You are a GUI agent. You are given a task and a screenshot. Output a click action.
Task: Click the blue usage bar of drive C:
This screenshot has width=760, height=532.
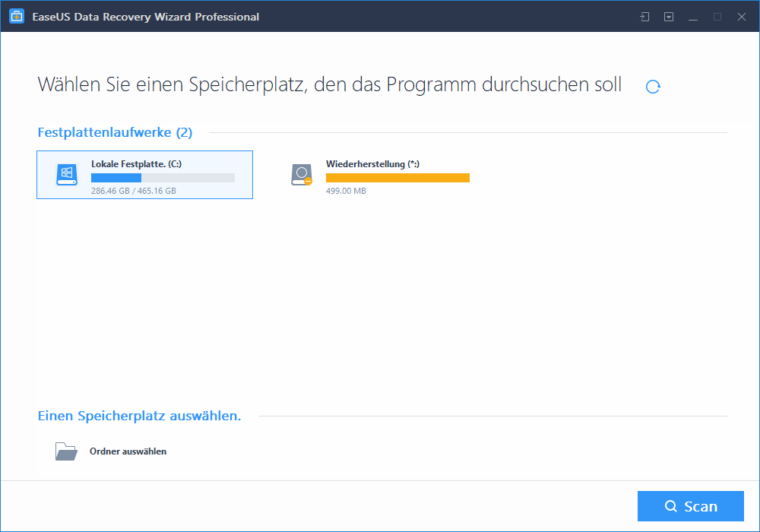pyautogui.click(x=116, y=178)
